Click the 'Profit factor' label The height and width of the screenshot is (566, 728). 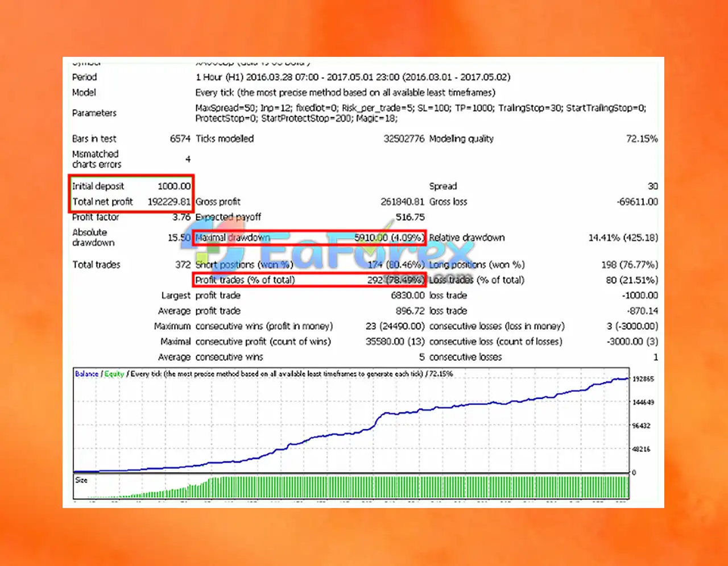[x=96, y=217]
